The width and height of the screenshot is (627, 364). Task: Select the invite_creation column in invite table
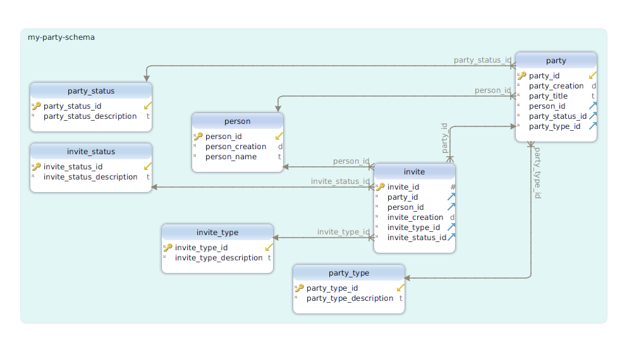(x=414, y=217)
